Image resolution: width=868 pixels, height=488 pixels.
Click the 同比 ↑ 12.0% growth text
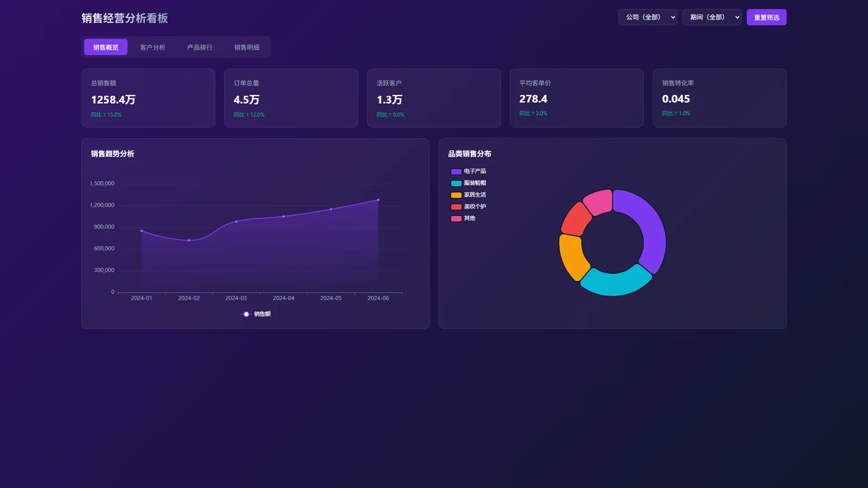click(x=249, y=115)
